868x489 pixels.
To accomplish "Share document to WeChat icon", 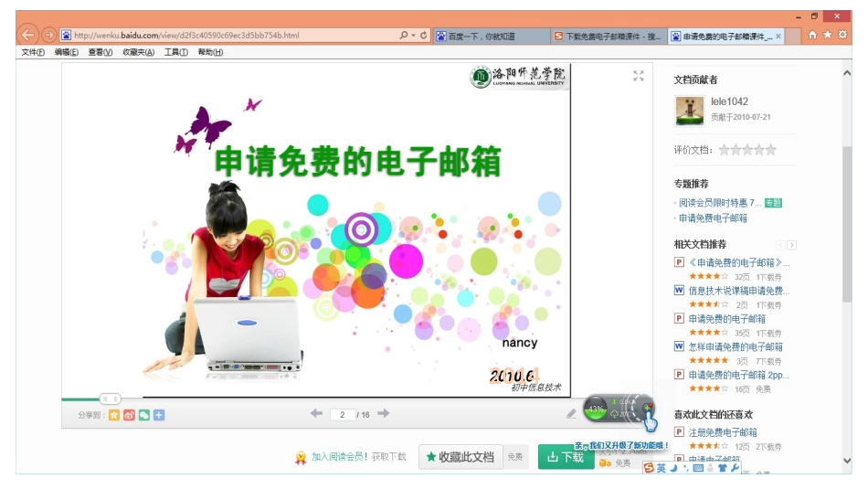I will (x=144, y=415).
